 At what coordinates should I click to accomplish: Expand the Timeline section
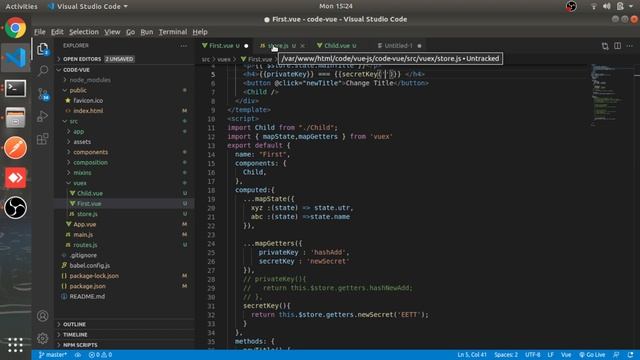point(75,334)
